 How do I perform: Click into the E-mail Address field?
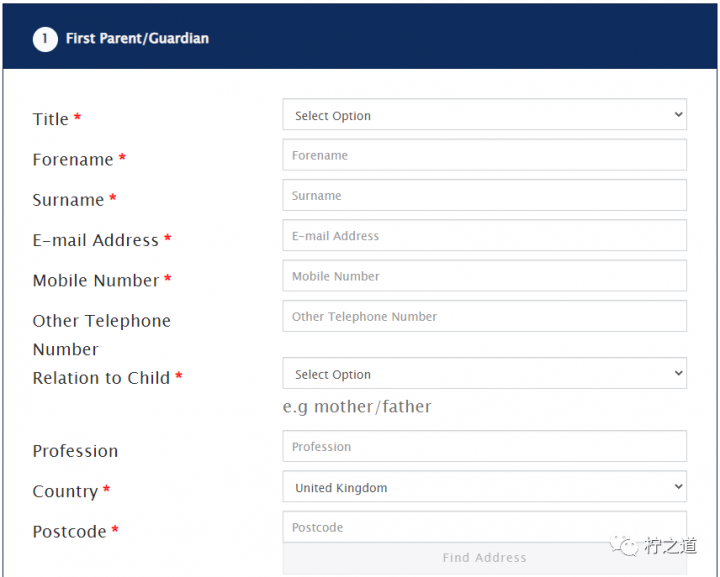pos(484,236)
